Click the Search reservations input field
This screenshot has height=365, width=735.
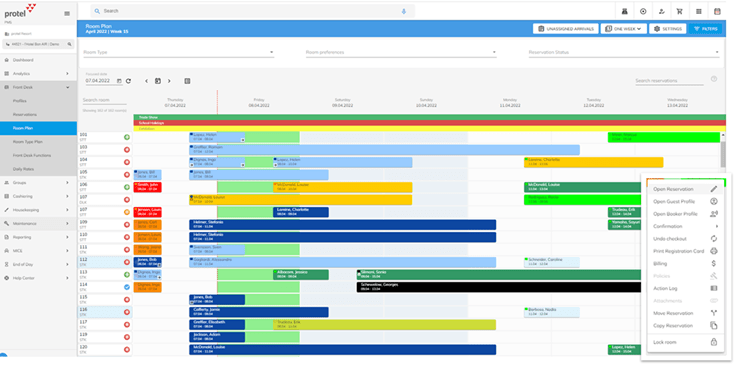(x=669, y=81)
